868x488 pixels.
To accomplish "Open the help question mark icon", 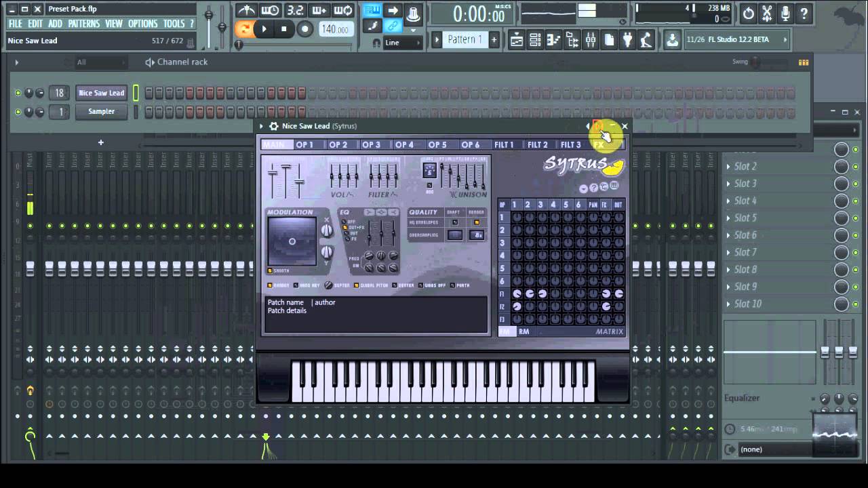I will (x=804, y=14).
